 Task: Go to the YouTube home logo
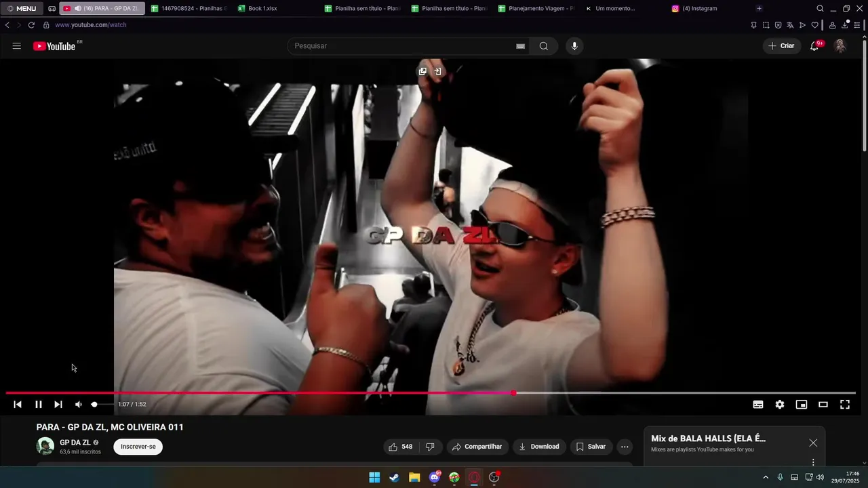pyautogui.click(x=54, y=46)
